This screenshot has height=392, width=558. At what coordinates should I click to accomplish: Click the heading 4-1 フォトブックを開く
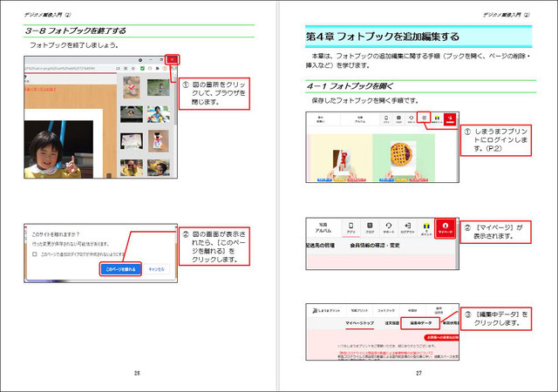(x=350, y=86)
